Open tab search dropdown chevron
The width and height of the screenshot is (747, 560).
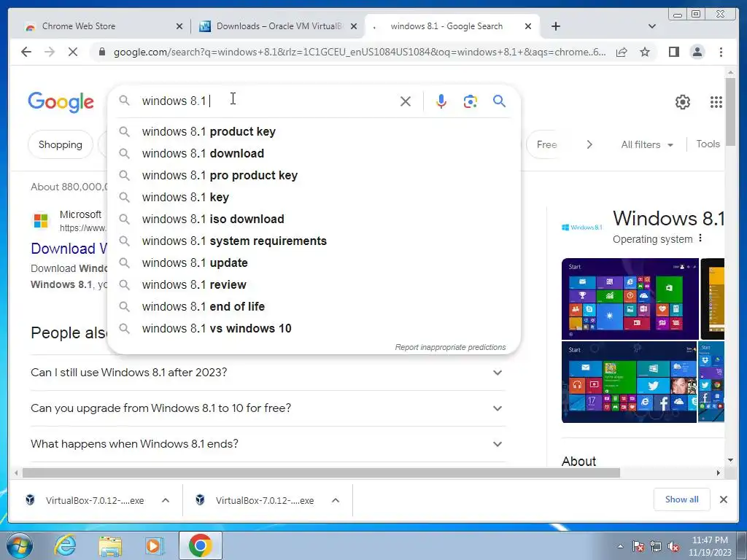(652, 26)
